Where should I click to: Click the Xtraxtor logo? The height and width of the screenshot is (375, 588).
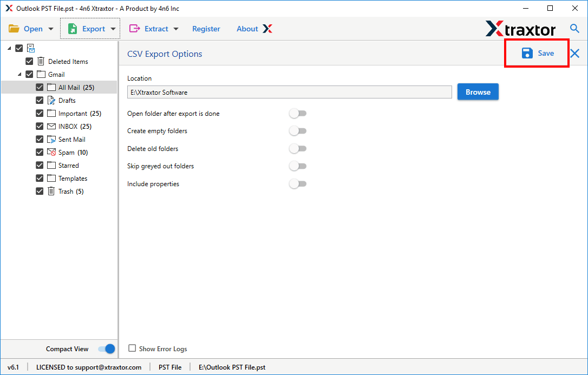520,28
